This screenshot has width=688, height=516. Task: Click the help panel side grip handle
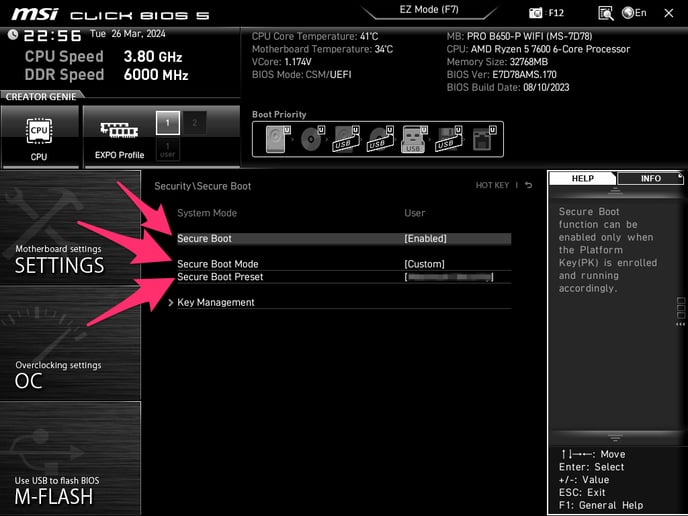[x=681, y=312]
